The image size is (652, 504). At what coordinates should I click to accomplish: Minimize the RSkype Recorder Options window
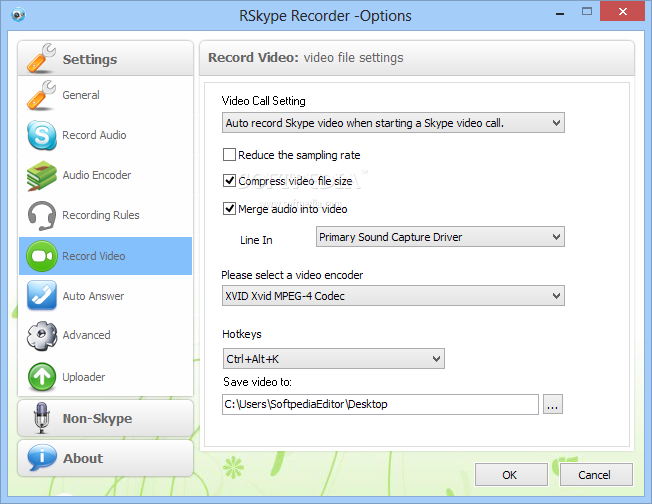pyautogui.click(x=560, y=13)
